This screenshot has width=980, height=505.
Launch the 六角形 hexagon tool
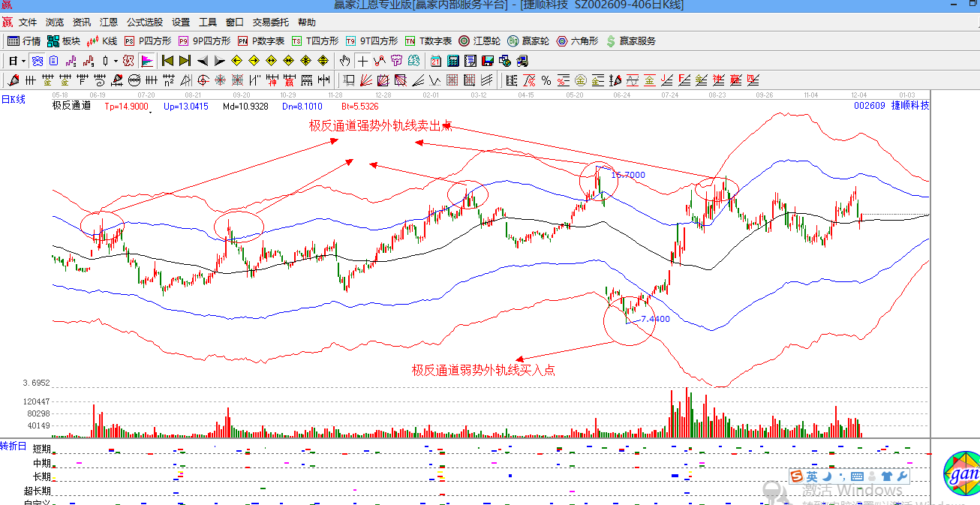click(578, 41)
